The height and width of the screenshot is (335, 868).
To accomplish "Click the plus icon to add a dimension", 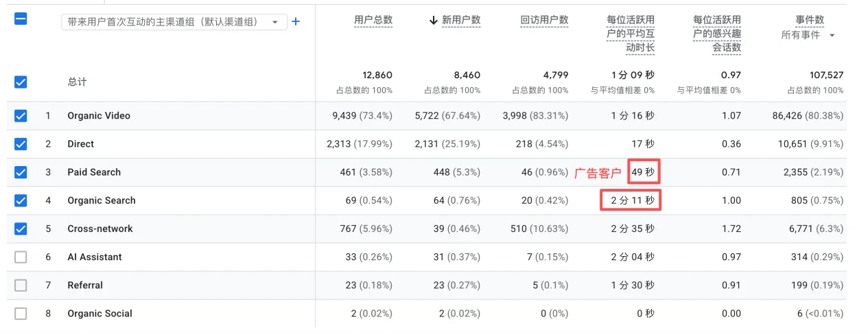I will 296,21.
